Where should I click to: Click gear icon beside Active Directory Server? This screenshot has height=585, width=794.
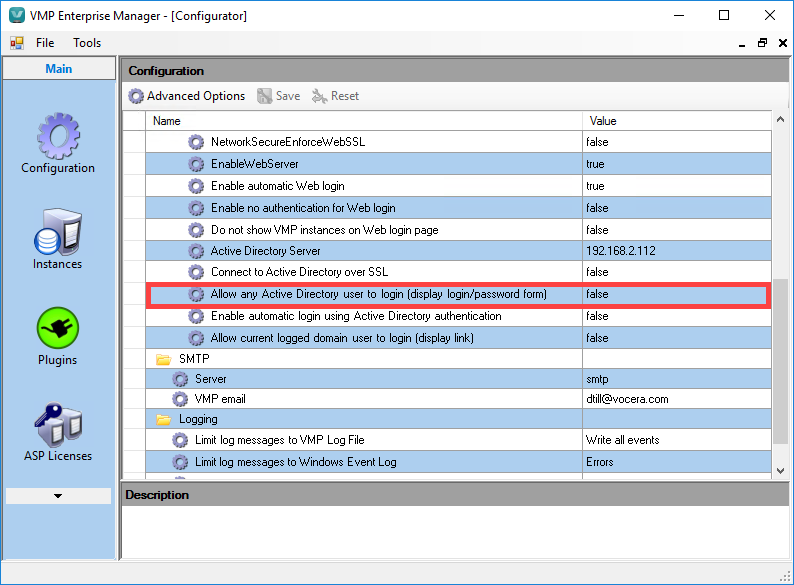coord(196,251)
